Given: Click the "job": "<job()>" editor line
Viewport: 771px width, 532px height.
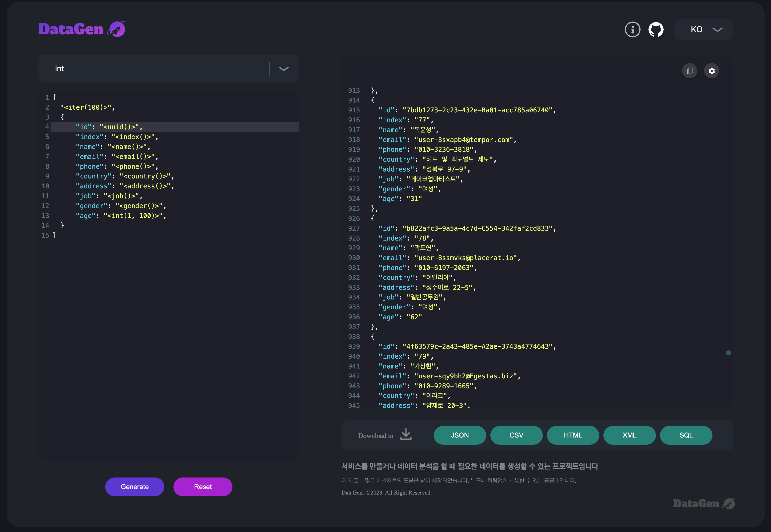Looking at the screenshot, I should (109, 196).
